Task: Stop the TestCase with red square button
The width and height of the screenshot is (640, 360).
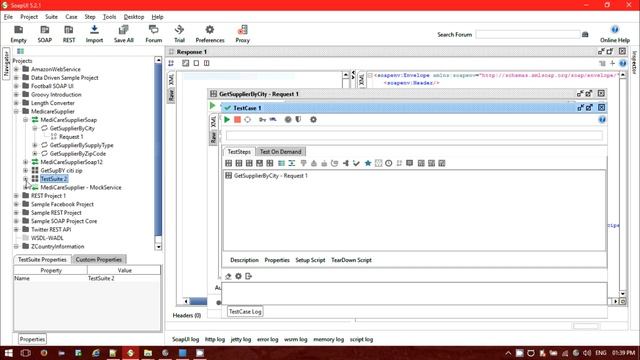Action: 237,120
